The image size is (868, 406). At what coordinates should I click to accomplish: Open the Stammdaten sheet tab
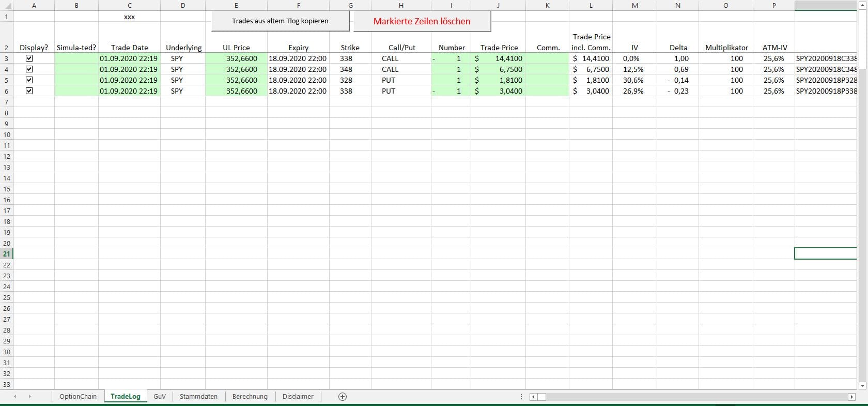198,397
